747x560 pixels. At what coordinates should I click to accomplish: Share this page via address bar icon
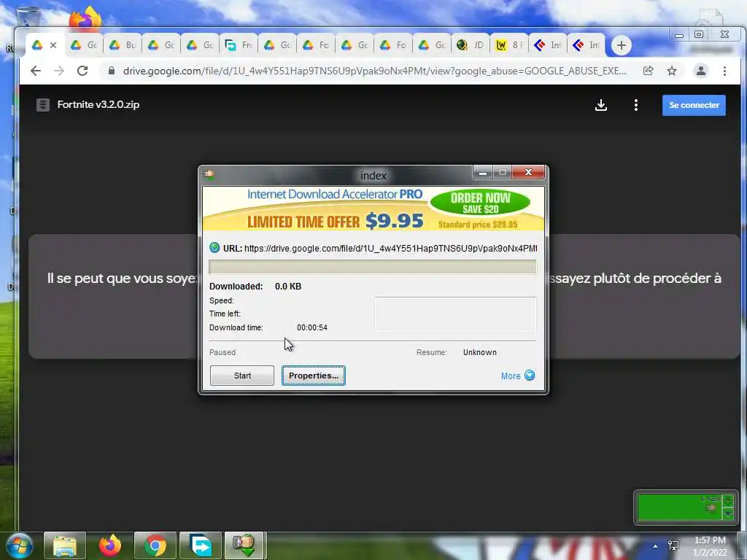tap(648, 71)
